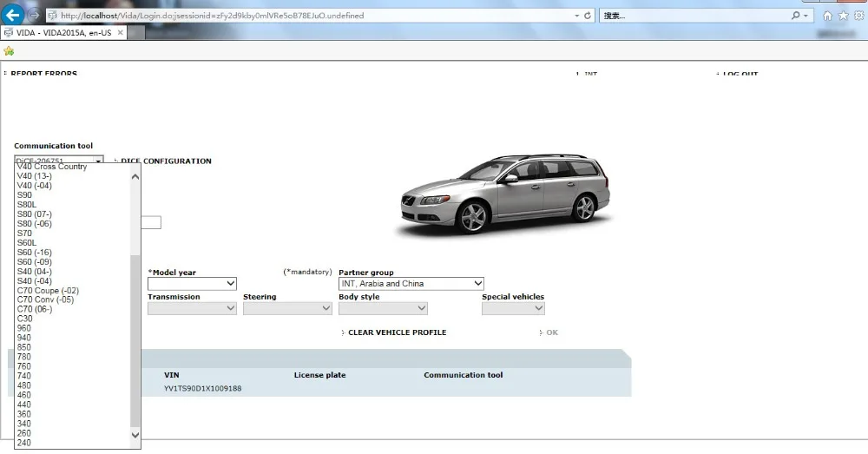868x454 pixels.
Task: Select C30 from the model list
Action: tap(24, 319)
